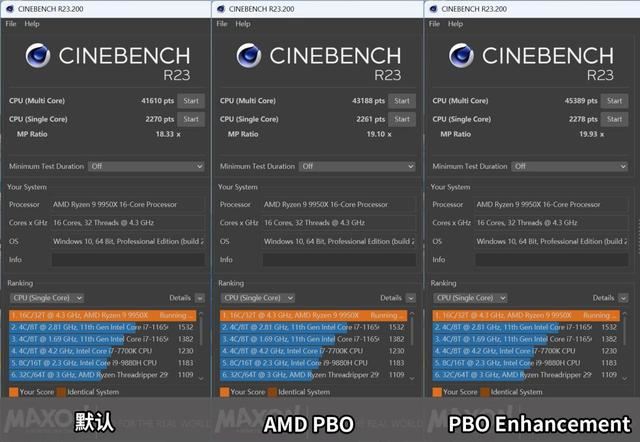Start Single Core test in 默认 window

coord(191,119)
